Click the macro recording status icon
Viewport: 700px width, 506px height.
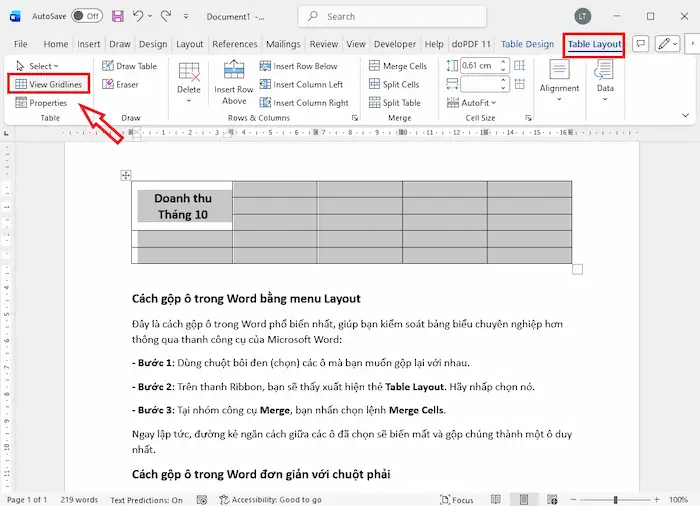pos(202,500)
